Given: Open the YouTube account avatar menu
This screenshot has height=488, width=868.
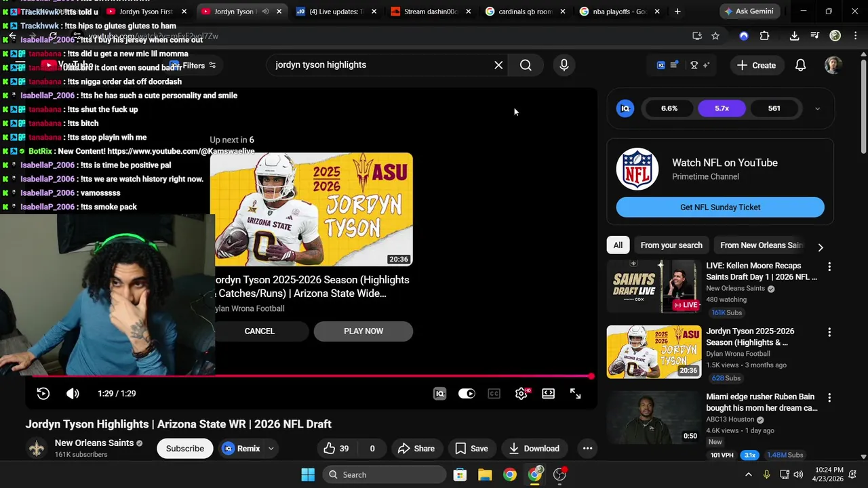Looking at the screenshot, I should [x=833, y=65].
